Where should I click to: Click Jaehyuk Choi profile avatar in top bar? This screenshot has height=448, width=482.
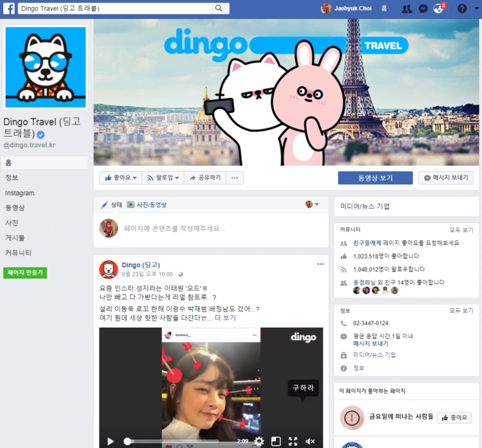(326, 8)
